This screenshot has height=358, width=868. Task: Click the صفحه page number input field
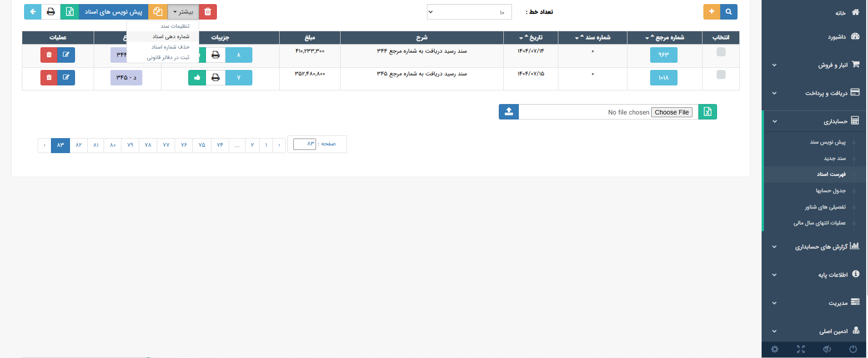(x=305, y=144)
